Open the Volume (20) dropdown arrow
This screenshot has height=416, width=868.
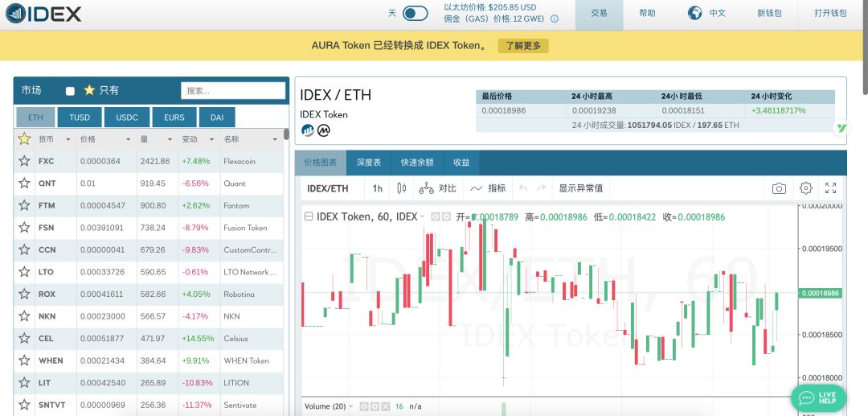pyautogui.click(x=351, y=406)
